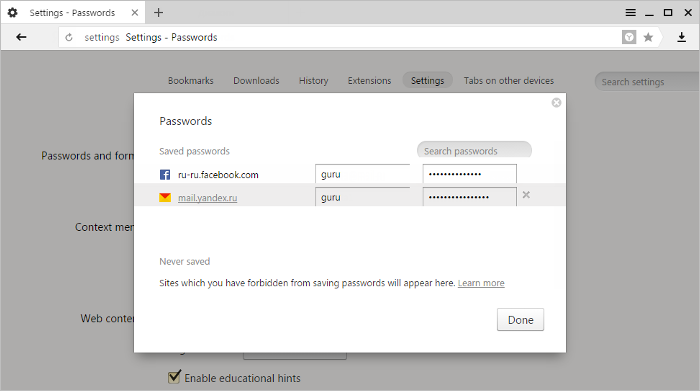Click the Yandex protect icon in address bar
Screen dimensions: 700x391
click(x=629, y=37)
